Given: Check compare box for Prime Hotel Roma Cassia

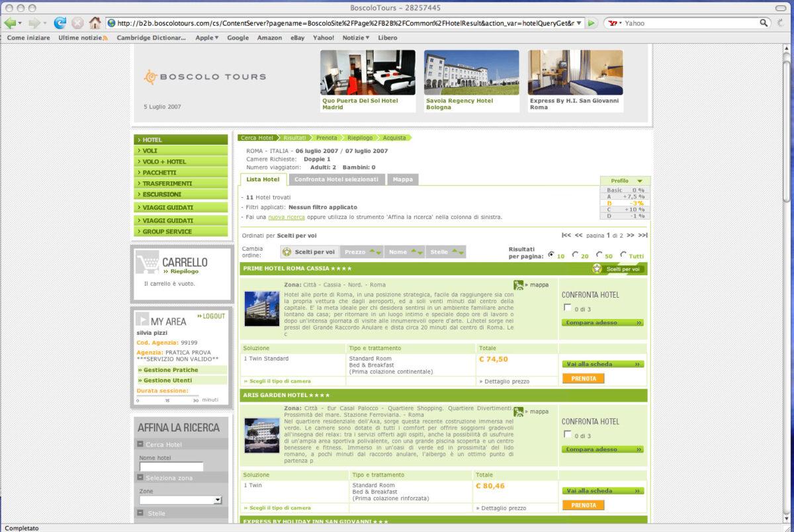Looking at the screenshot, I should (567, 308).
